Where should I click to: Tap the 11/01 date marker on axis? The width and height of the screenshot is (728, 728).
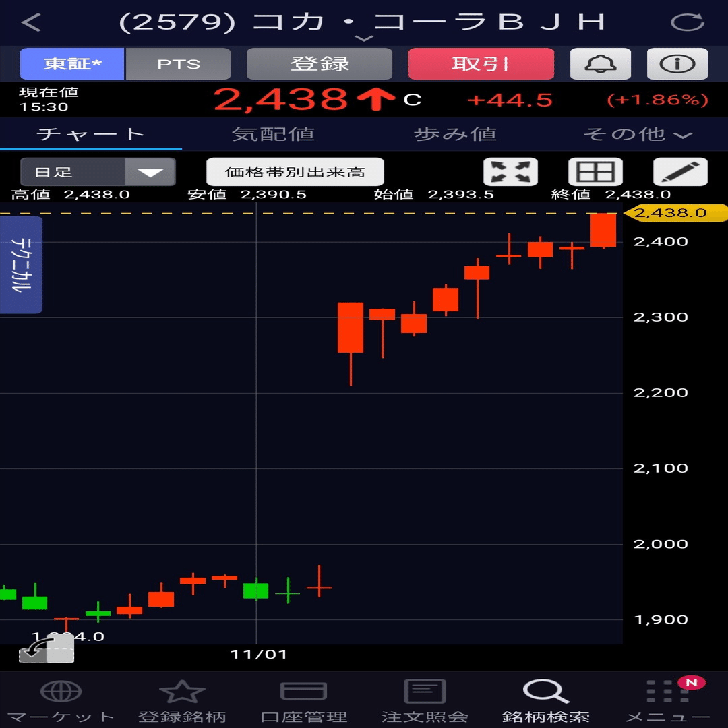(259, 655)
